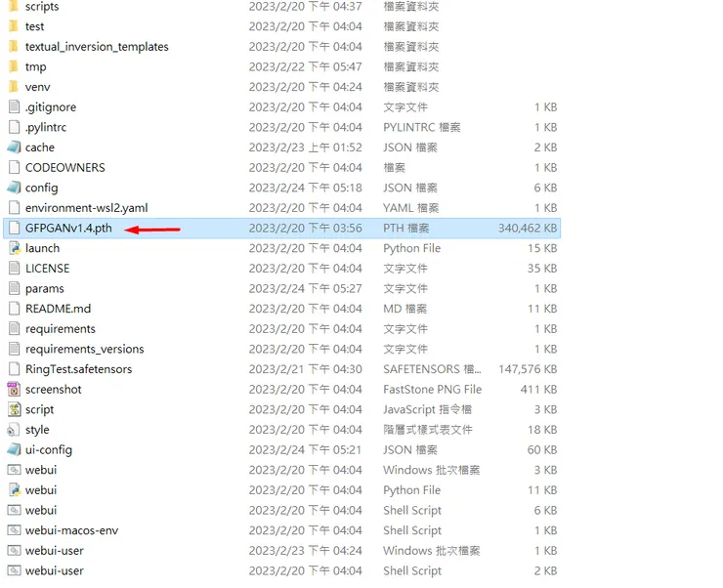Click the tmp folder icon
The width and height of the screenshot is (723, 588).
coord(14,66)
